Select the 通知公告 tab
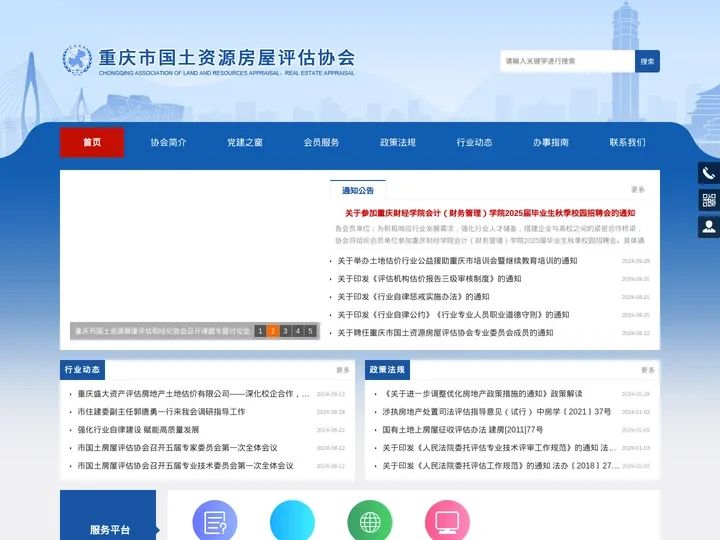The image size is (720, 540). [358, 190]
